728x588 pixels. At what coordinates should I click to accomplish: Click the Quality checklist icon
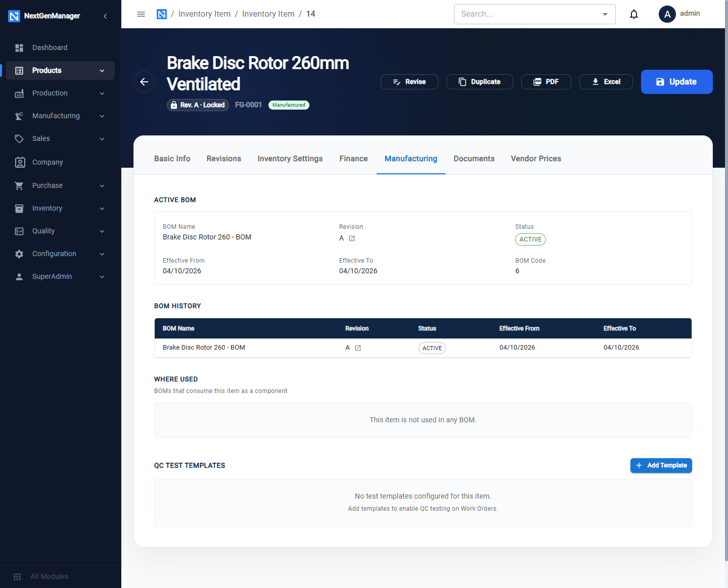tap(19, 231)
